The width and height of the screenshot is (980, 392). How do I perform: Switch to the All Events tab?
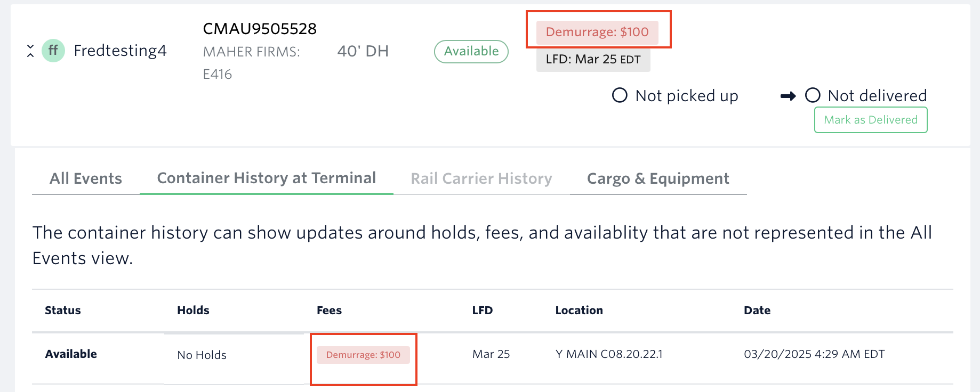(x=86, y=178)
